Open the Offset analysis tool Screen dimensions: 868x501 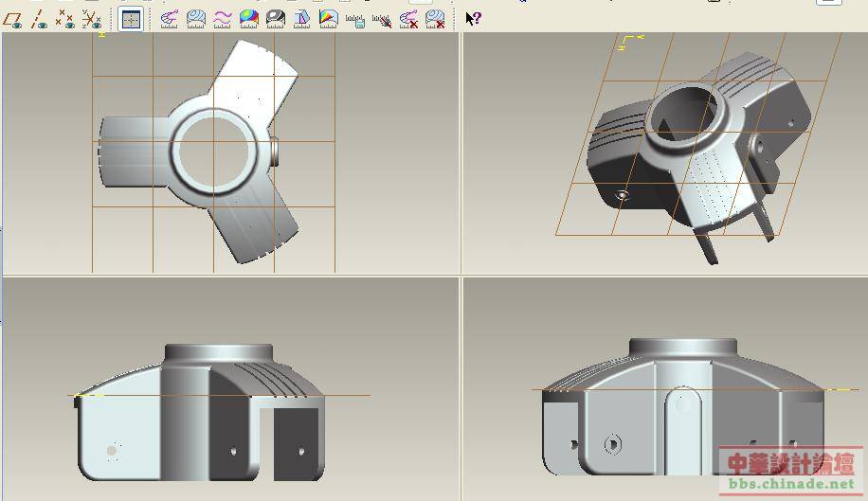[x=223, y=18]
